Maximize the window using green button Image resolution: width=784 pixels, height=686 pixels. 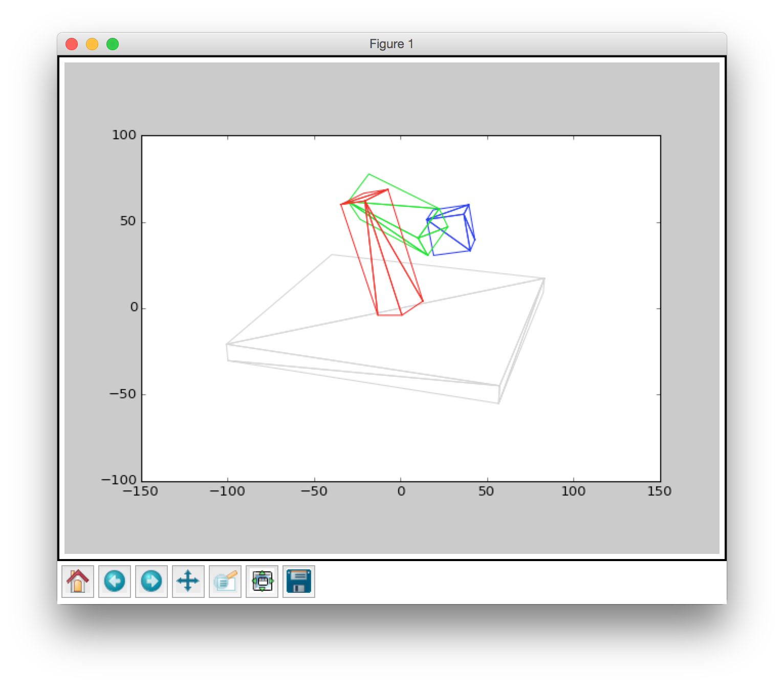[113, 44]
